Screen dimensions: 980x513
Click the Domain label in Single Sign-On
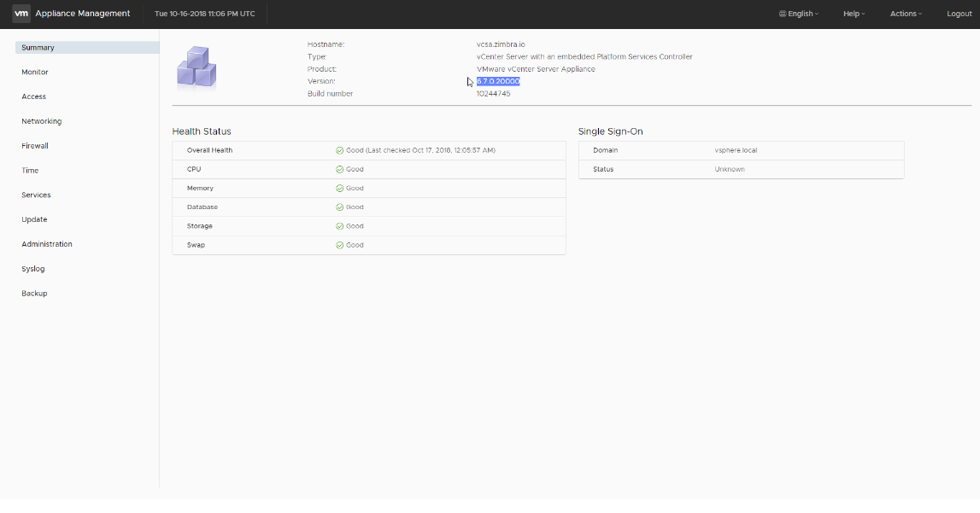click(605, 150)
